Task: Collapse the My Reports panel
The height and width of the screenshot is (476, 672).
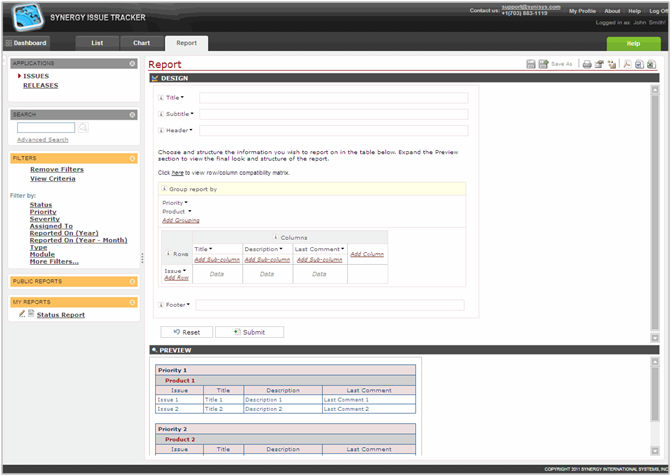Action: (132, 302)
